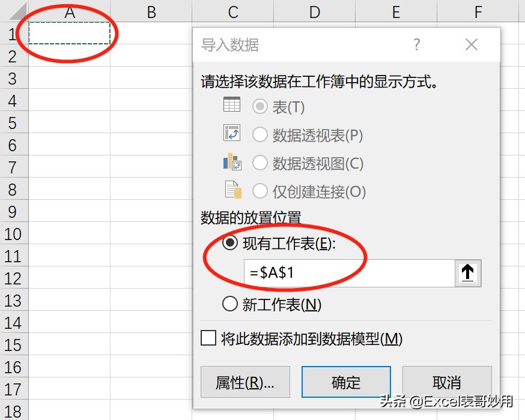Click the PivotChart bar-chart icon
Viewport: 525px width, 420px height.
tap(231, 162)
